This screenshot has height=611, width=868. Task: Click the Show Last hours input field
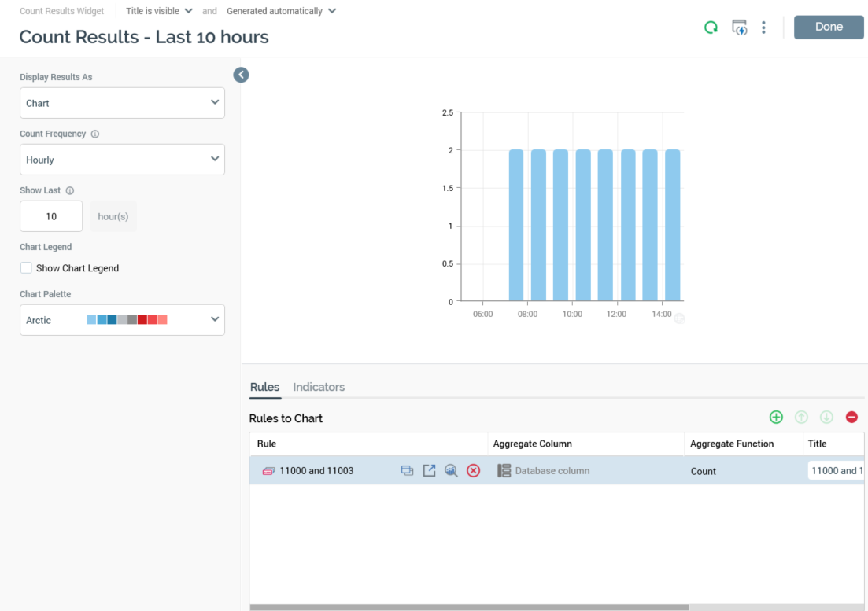[51, 216]
